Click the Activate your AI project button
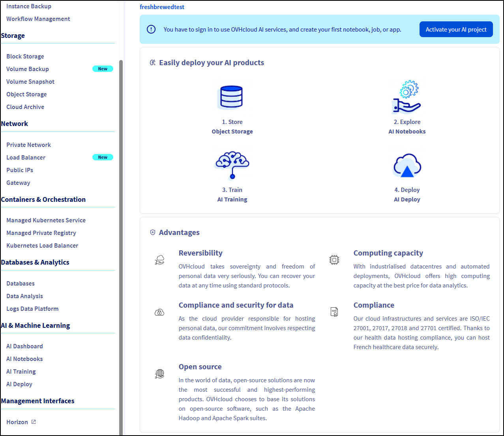 tap(456, 29)
